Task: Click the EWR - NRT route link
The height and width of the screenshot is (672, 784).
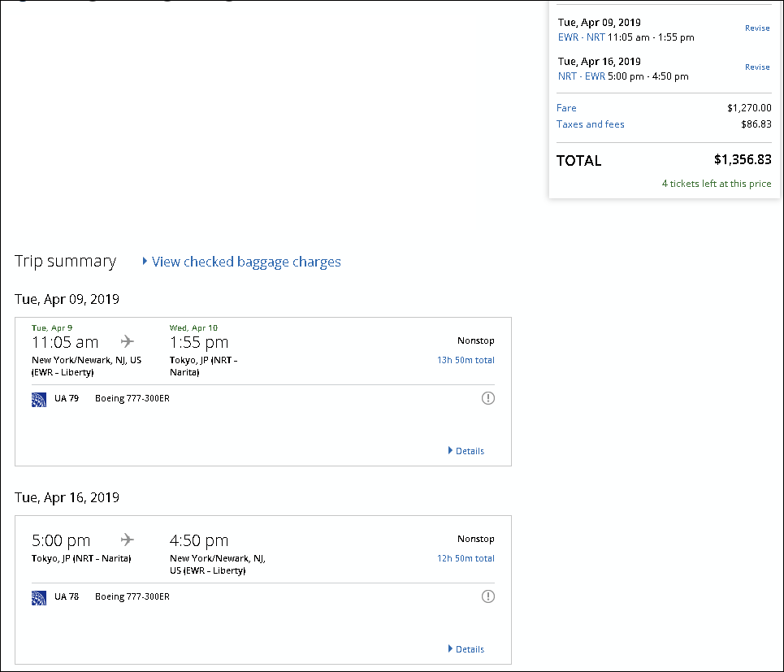Action: tap(581, 37)
